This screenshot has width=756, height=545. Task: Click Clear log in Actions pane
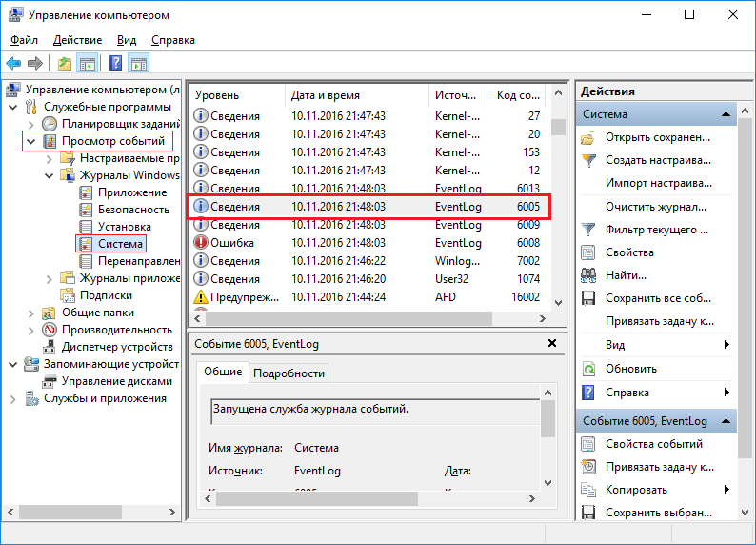(655, 207)
